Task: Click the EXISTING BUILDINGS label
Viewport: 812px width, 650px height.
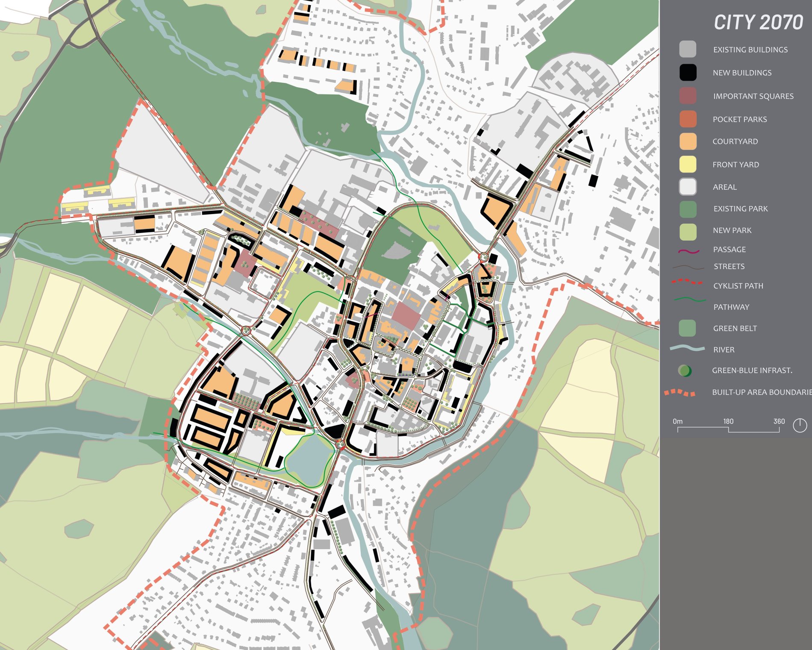Action: click(750, 50)
